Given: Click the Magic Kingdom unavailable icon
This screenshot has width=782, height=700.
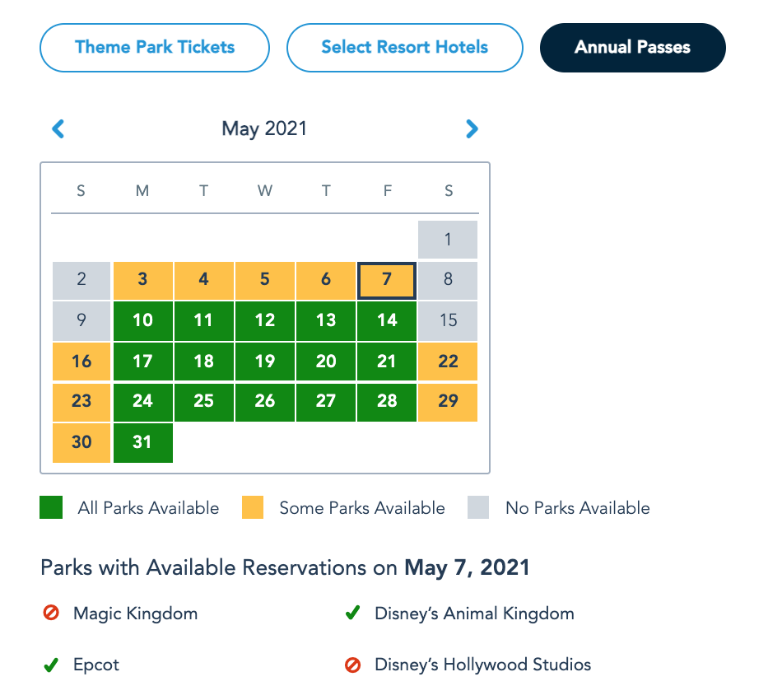Looking at the screenshot, I should coord(51,614).
